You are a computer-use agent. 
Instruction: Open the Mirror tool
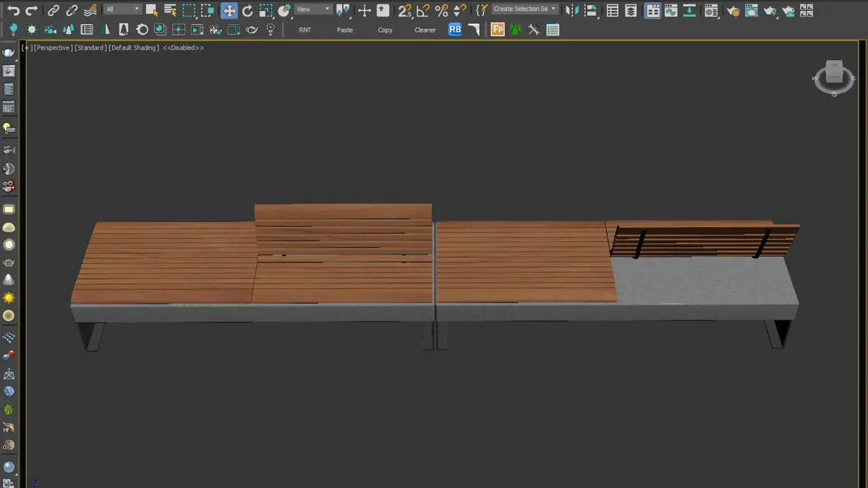point(572,10)
